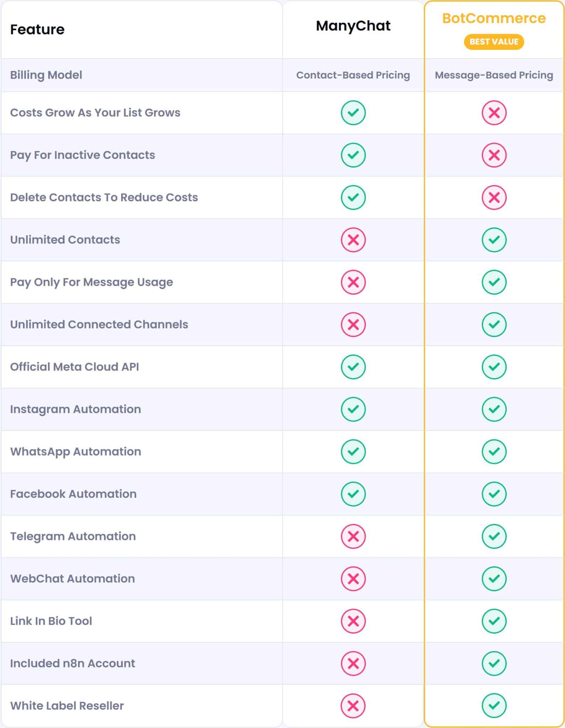This screenshot has height=728, width=565.
Task: Click the Contact-Based Pricing text
Action: click(x=353, y=75)
